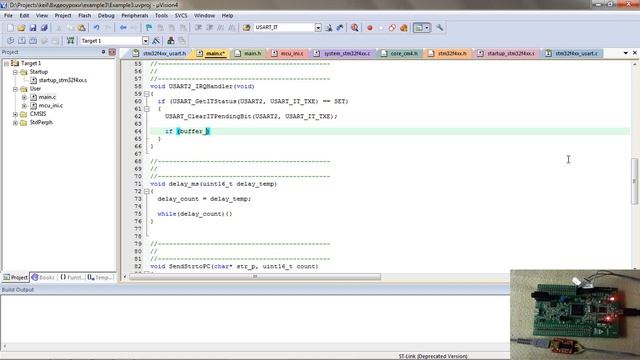Collapse the Target 1 tree node
Viewport: 640px width, 360px height.
click(x=7, y=63)
